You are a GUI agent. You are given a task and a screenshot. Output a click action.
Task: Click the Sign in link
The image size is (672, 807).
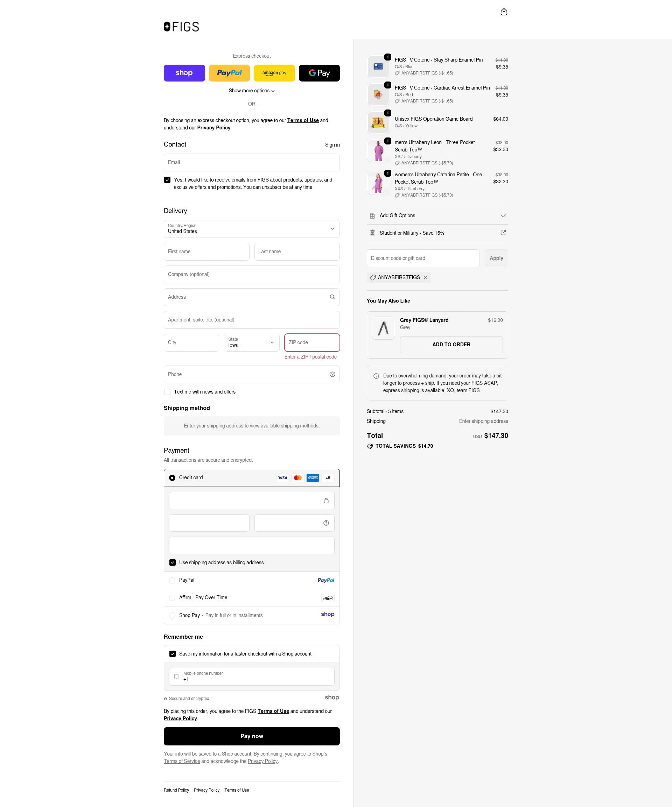point(332,145)
